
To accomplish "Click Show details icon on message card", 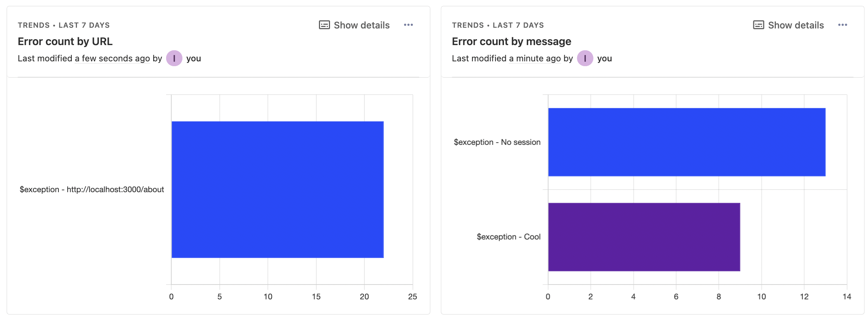I will click(758, 25).
